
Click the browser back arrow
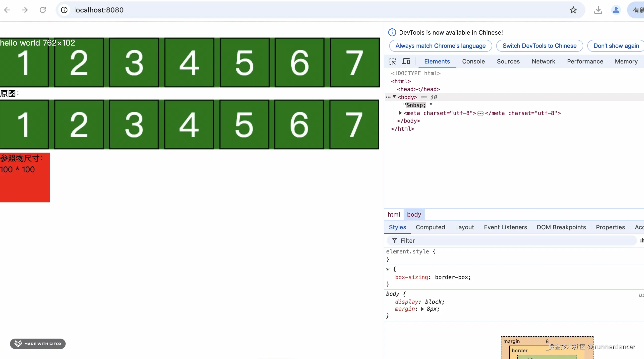(7, 10)
